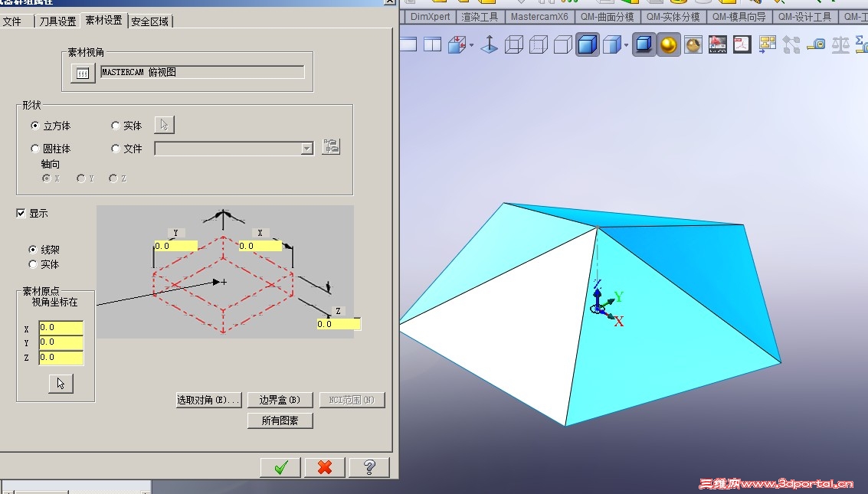Click the bronze sphere render preview icon
The height and width of the screenshot is (494, 868).
[693, 44]
